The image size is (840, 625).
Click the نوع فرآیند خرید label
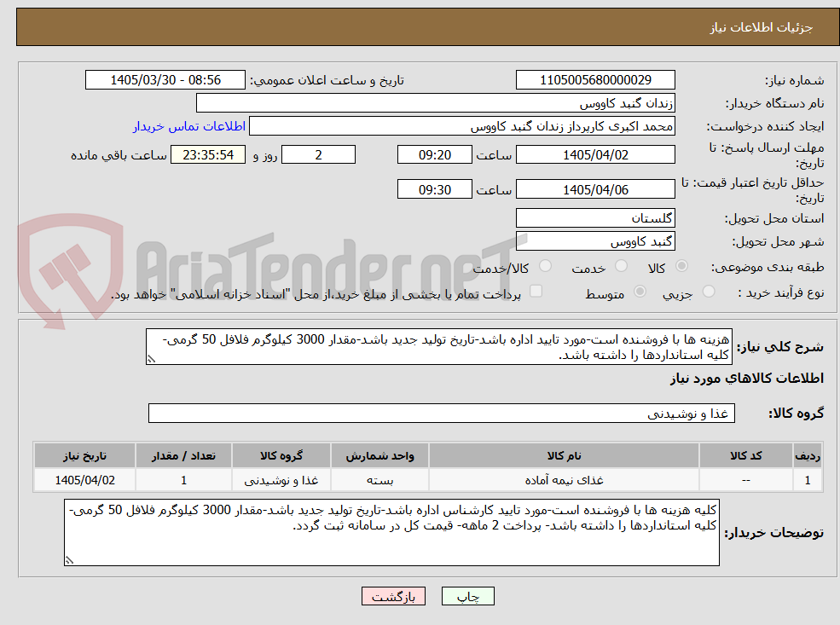point(781,292)
